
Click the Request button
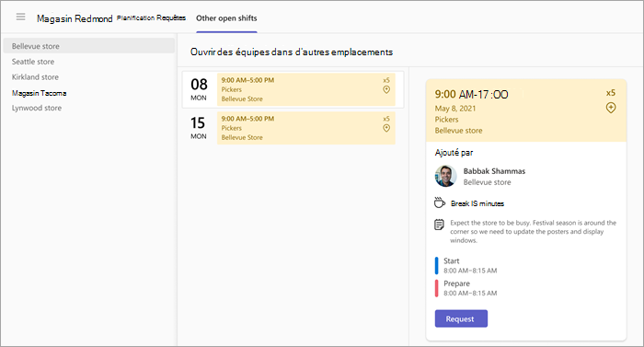click(461, 318)
